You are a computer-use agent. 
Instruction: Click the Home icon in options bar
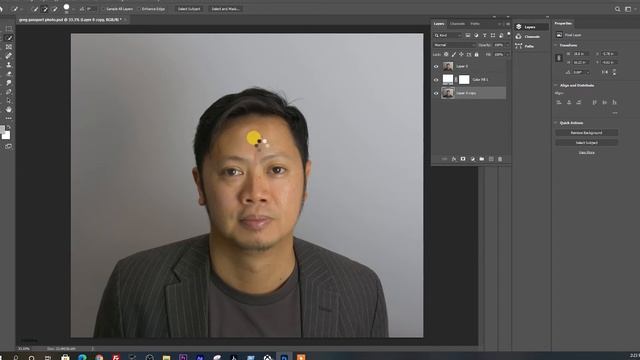(x=2, y=9)
